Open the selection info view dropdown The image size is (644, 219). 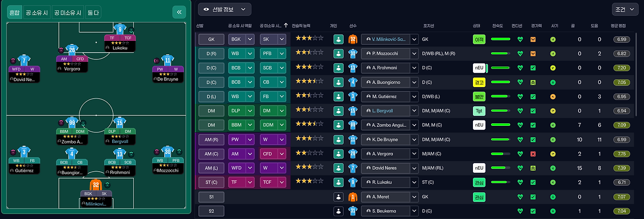pos(224,9)
